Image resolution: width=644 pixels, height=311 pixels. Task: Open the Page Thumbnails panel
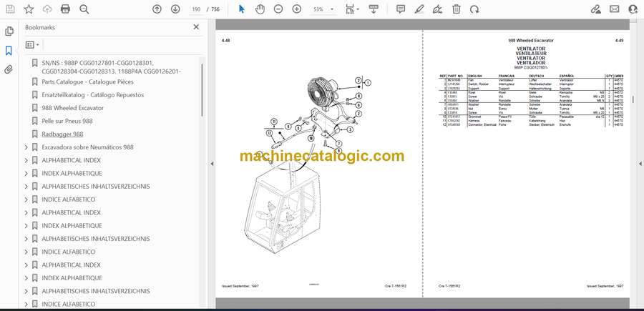click(9, 31)
